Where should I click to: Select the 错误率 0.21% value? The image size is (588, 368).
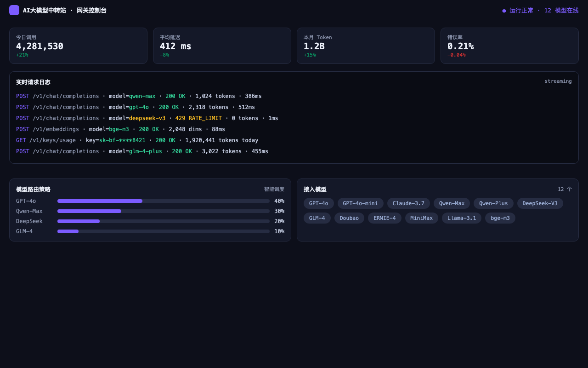coord(460,46)
